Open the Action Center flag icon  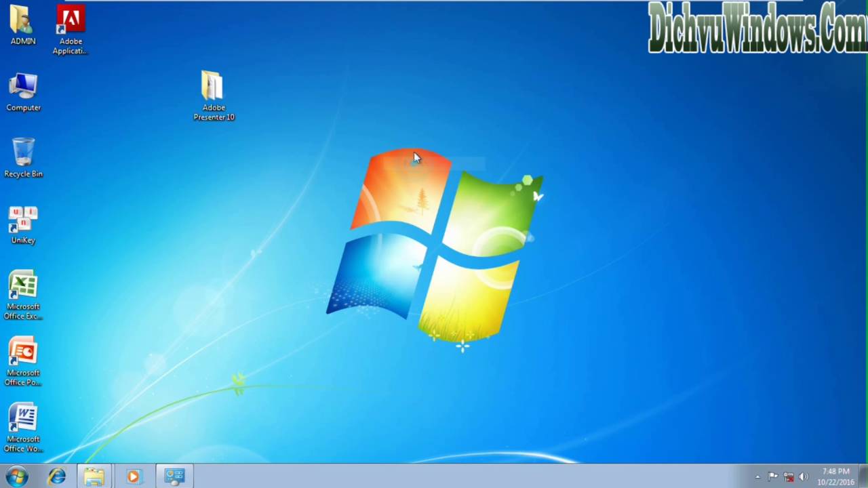773,477
